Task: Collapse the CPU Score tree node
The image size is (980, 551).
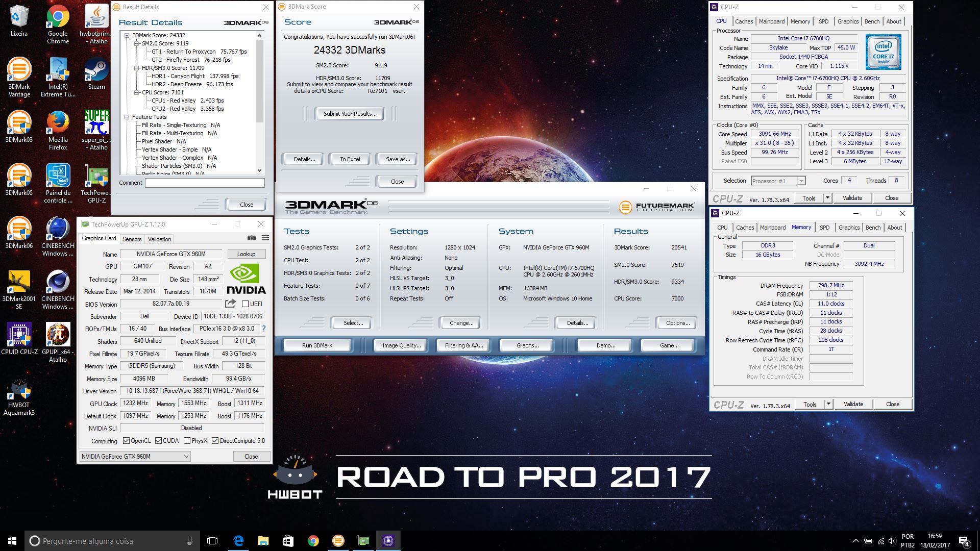Action: [x=136, y=92]
